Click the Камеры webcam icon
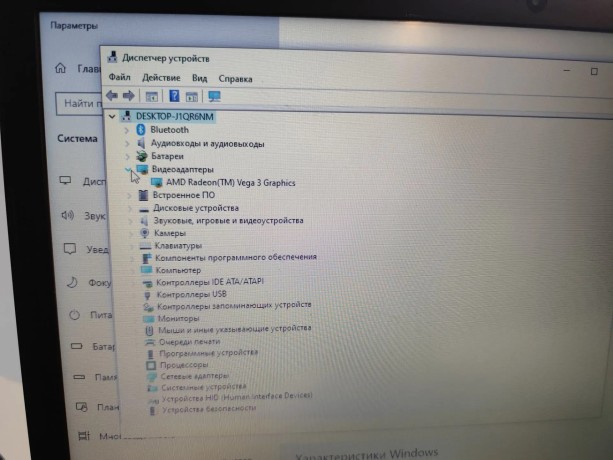The image size is (613, 460). (145, 233)
